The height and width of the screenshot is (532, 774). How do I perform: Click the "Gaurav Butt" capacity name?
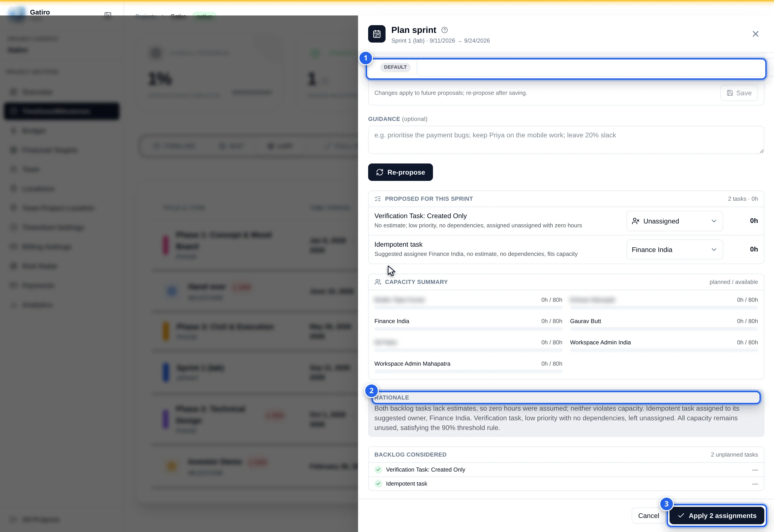click(x=585, y=321)
